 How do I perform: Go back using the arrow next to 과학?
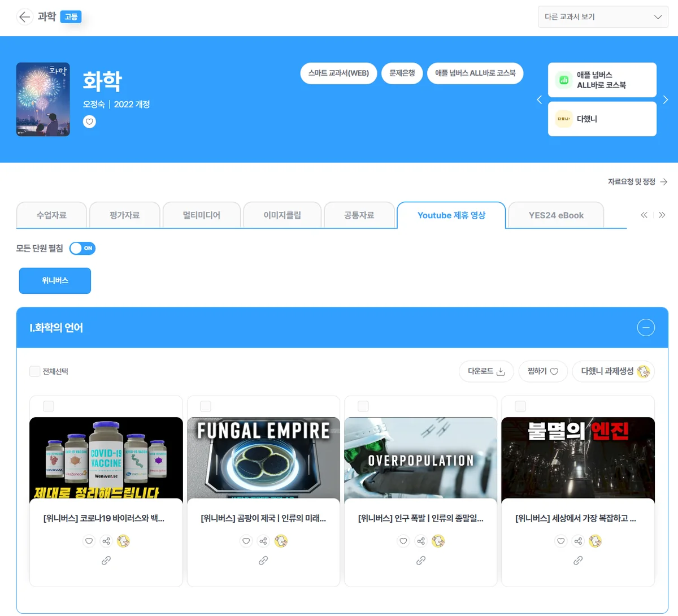click(x=24, y=17)
